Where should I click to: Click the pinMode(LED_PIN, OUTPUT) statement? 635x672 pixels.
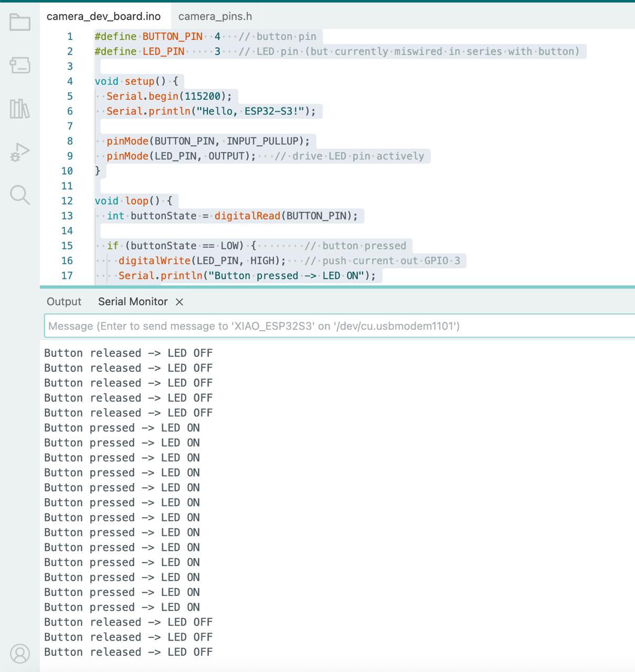[181, 156]
